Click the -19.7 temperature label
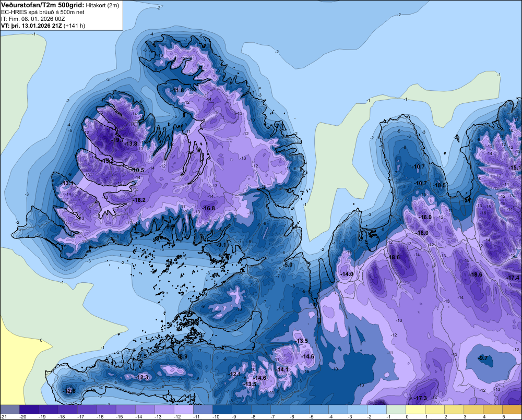The image size is (522, 420). click(x=117, y=140)
